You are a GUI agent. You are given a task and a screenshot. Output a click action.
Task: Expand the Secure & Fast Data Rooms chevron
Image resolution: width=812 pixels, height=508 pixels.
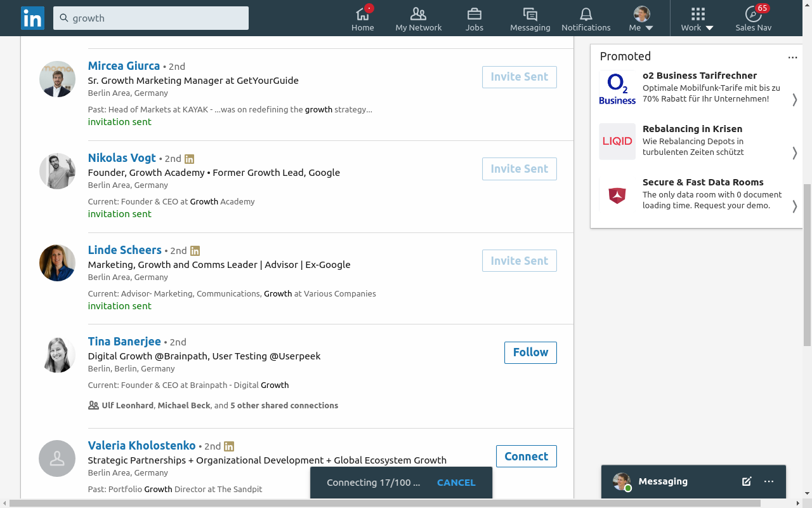pyautogui.click(x=794, y=206)
